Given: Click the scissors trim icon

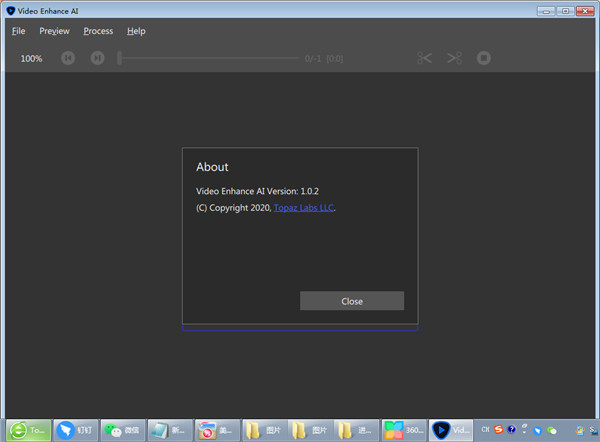Looking at the screenshot, I should point(425,58).
